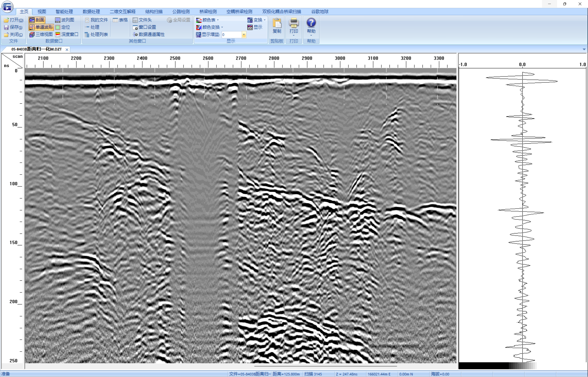Open 显示增益 gain value dropdown arrow
588x377 pixels.
point(244,35)
